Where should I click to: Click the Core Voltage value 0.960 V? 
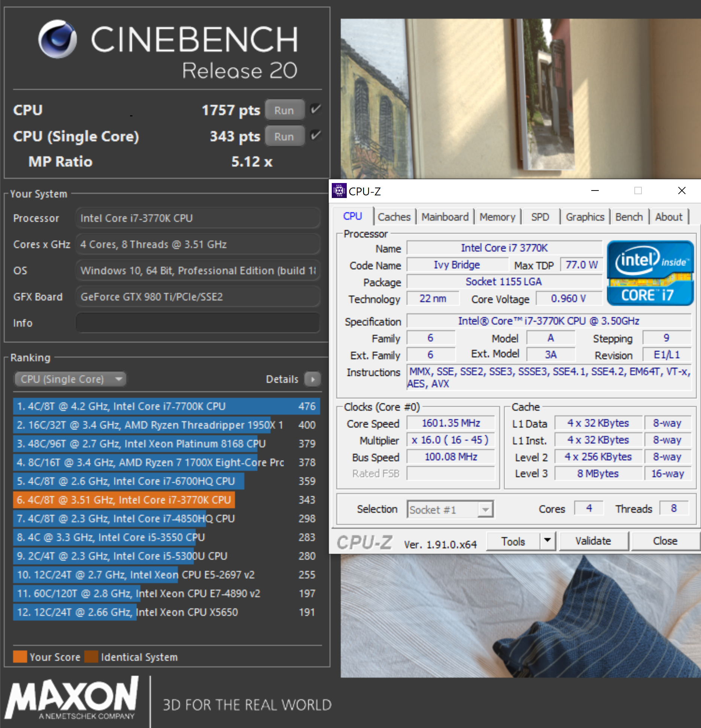click(x=568, y=298)
